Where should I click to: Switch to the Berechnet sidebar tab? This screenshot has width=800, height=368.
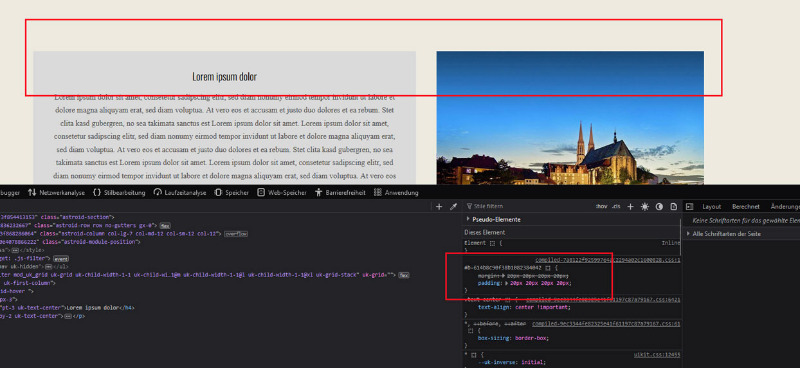[x=745, y=207]
